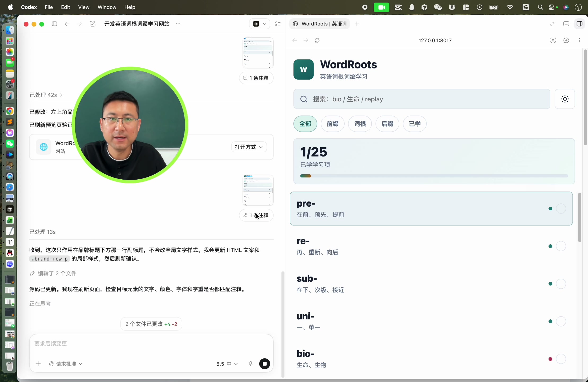Viewport: 588px width, 382px height.
Task: Start voice dictation with the microphone icon
Action: [251, 364]
